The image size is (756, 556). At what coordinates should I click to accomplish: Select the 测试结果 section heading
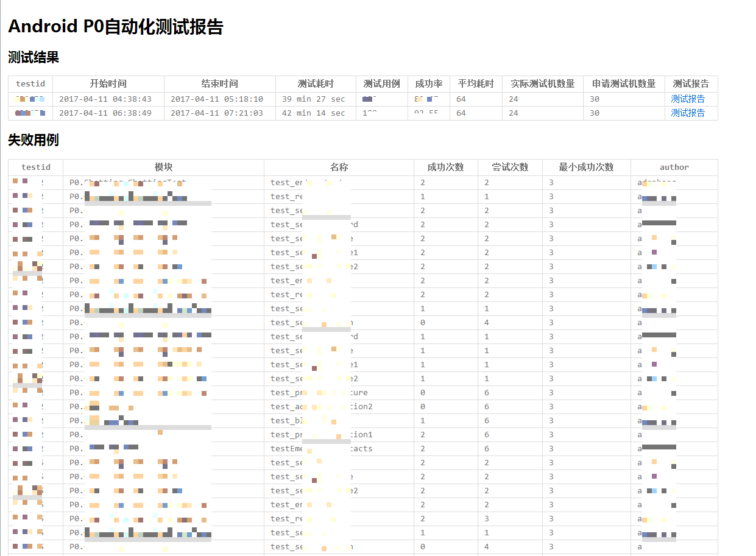point(34,58)
